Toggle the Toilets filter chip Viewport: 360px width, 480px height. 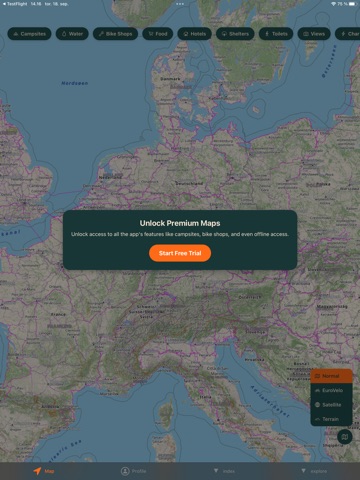[x=276, y=34]
